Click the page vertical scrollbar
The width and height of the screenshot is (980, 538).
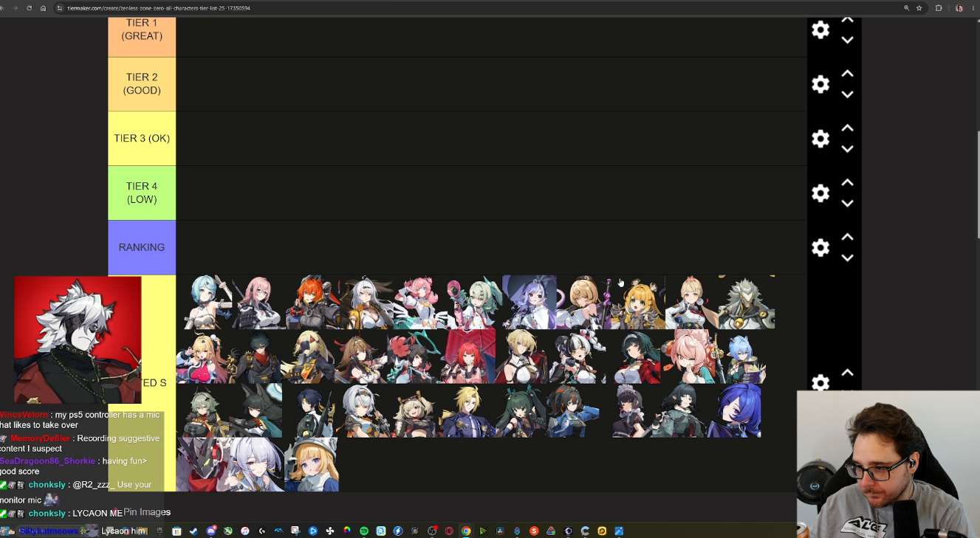pos(977,184)
